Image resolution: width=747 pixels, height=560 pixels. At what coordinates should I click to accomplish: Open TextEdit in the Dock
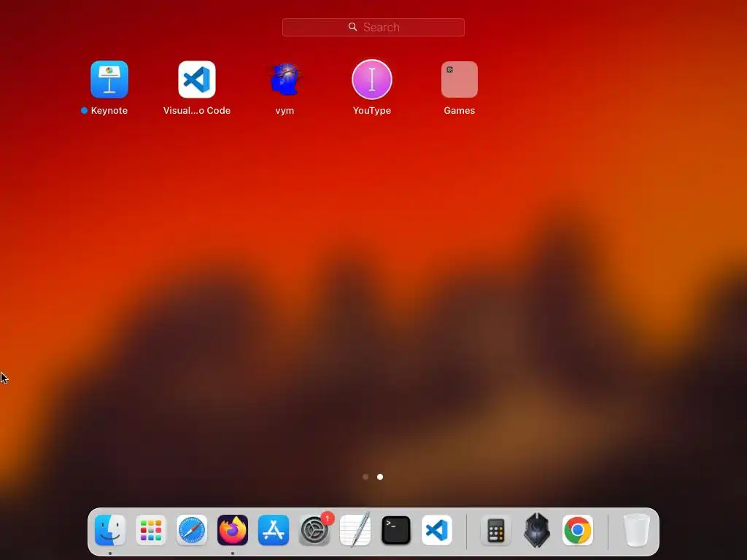coord(355,530)
